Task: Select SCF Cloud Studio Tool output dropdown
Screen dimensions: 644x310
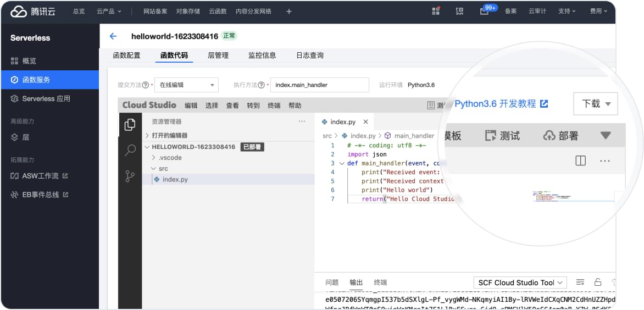Action: point(520,283)
